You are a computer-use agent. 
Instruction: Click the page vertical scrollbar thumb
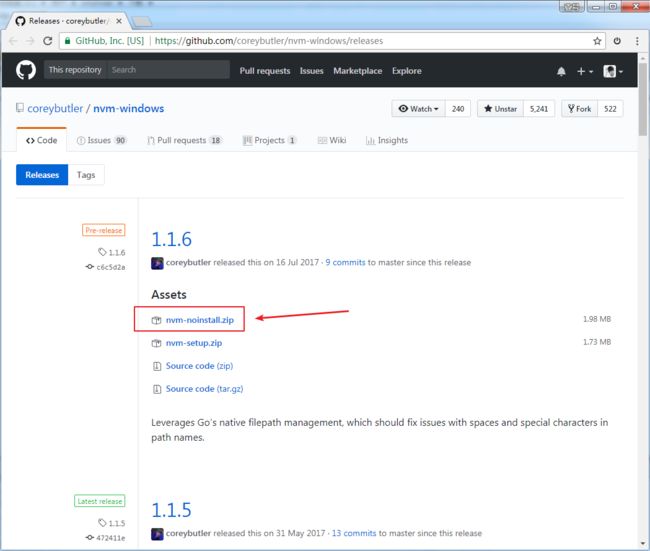click(x=643, y=99)
